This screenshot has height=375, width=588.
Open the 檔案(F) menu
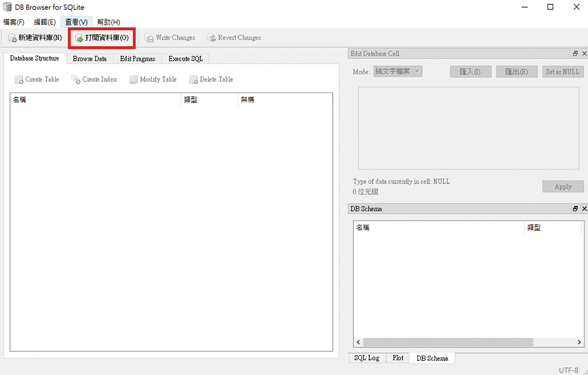(x=14, y=22)
